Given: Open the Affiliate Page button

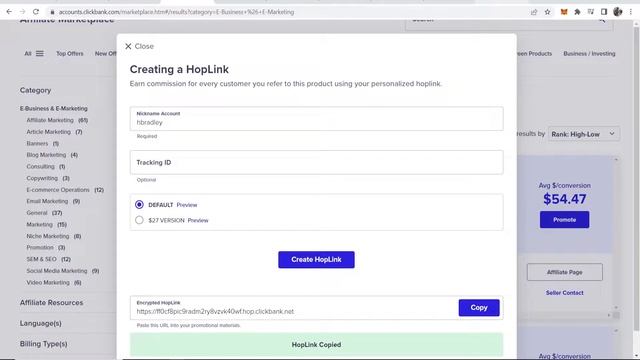Looking at the screenshot, I should point(564,272).
